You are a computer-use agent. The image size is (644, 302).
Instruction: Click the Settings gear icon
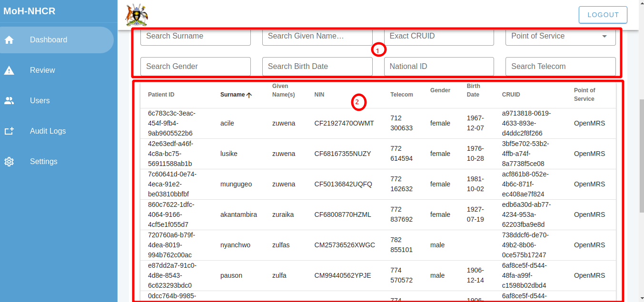tap(9, 162)
